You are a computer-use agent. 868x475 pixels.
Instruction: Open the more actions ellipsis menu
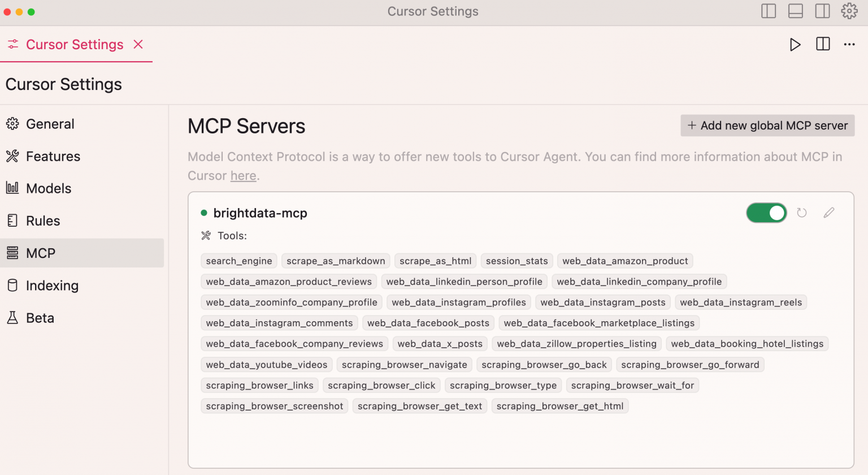849,44
